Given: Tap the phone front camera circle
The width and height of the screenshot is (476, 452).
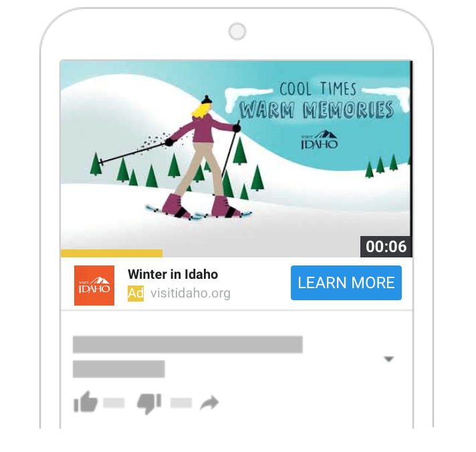Looking at the screenshot, I should click(x=237, y=31).
